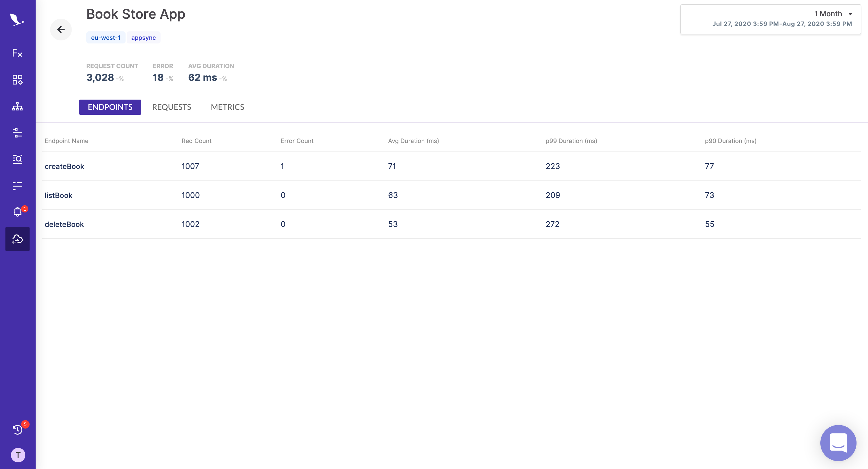The image size is (868, 469).
Task: Open the user avatar T
Action: coord(18,455)
